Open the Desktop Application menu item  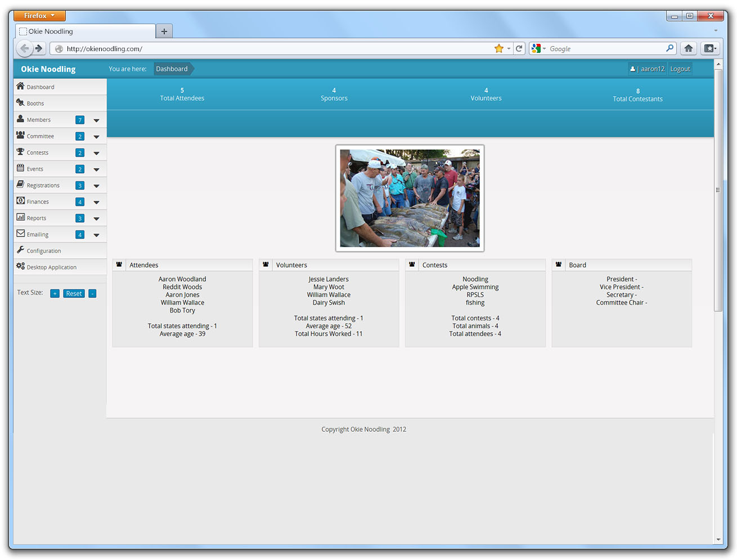point(60,267)
